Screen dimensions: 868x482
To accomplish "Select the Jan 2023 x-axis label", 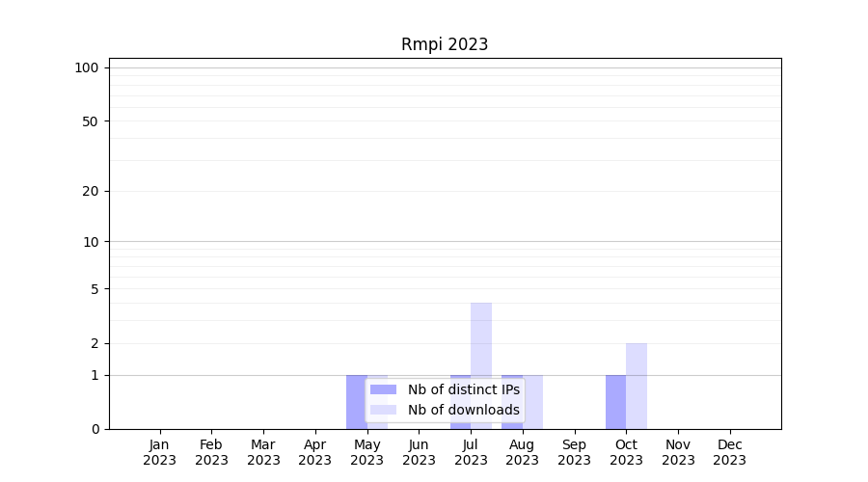I will [x=160, y=452].
